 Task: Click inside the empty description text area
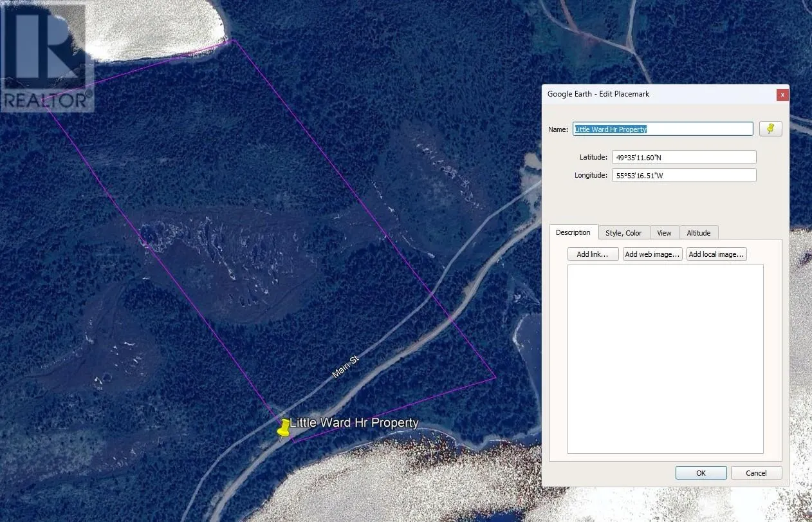pyautogui.click(x=665, y=359)
